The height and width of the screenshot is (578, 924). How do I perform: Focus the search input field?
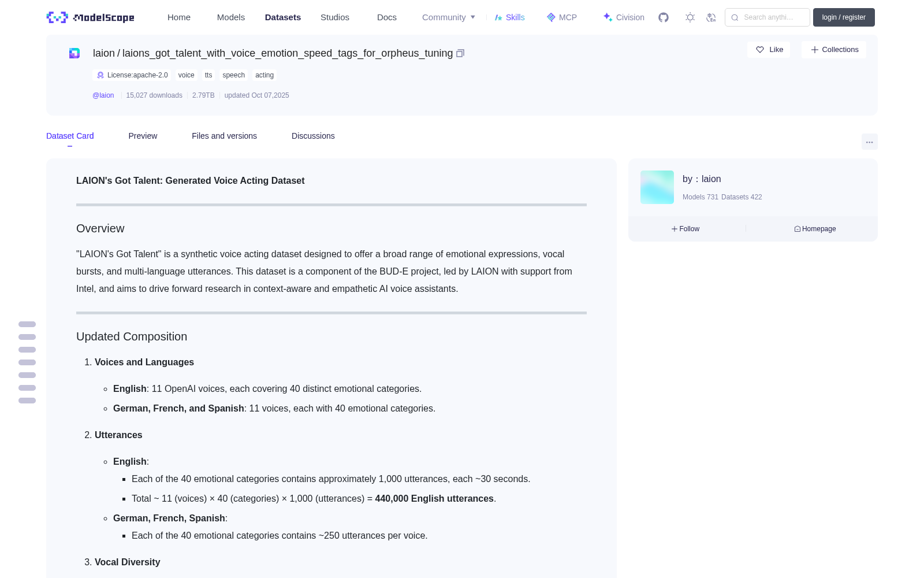767,17
